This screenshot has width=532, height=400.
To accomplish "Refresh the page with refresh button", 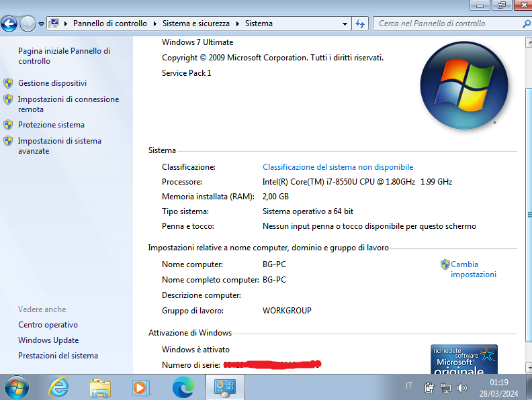I will tap(360, 23).
